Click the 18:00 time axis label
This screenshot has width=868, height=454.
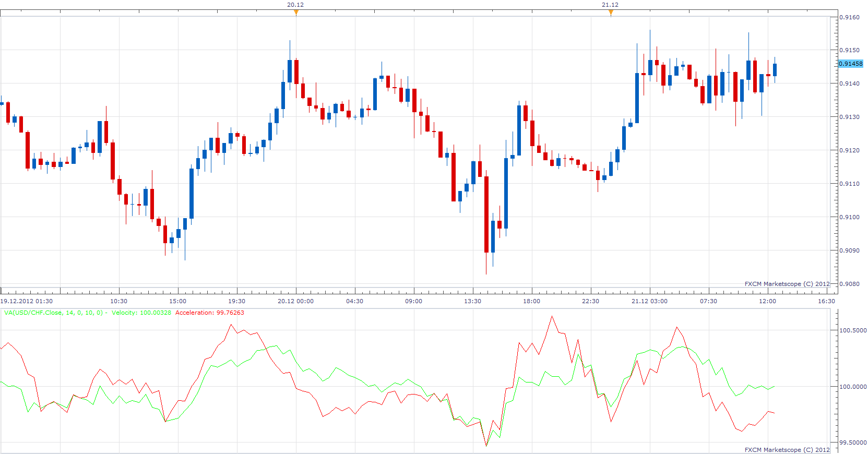(532, 301)
